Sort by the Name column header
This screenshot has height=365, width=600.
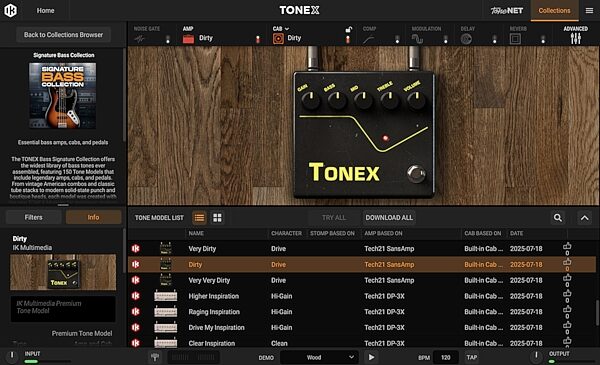click(196, 233)
